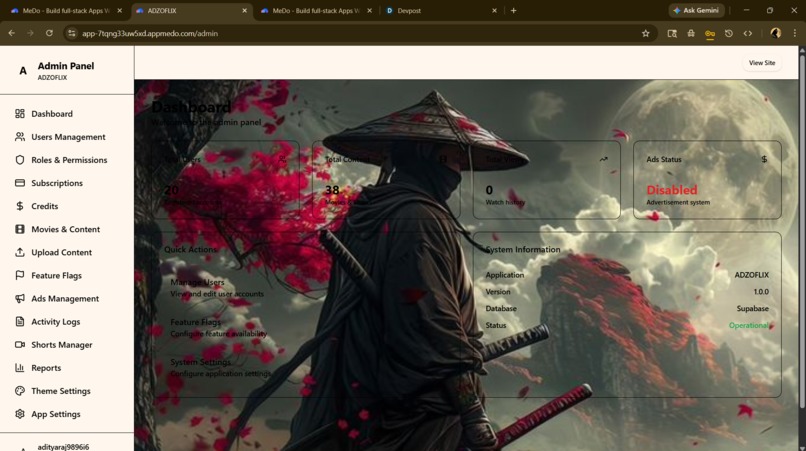Click the Feature Flags flag icon
This screenshot has width=806, height=451.
click(20, 276)
